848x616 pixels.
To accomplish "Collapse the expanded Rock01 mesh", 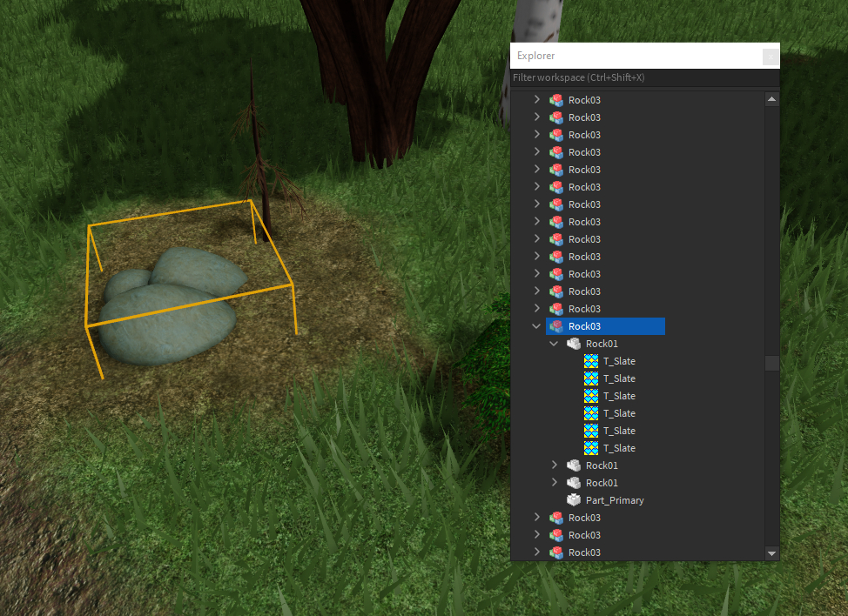I will (554, 344).
